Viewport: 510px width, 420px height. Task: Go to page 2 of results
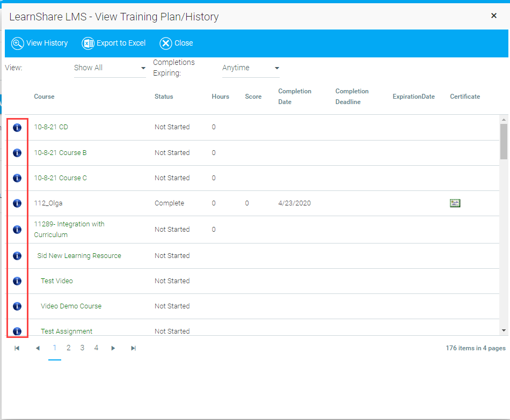click(69, 348)
